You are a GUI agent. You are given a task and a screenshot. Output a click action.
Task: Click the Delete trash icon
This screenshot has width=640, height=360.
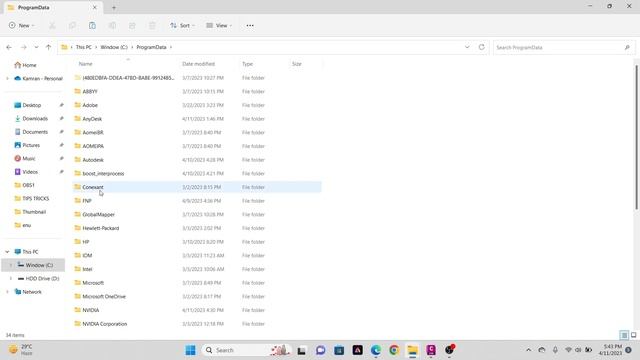(x=152, y=26)
